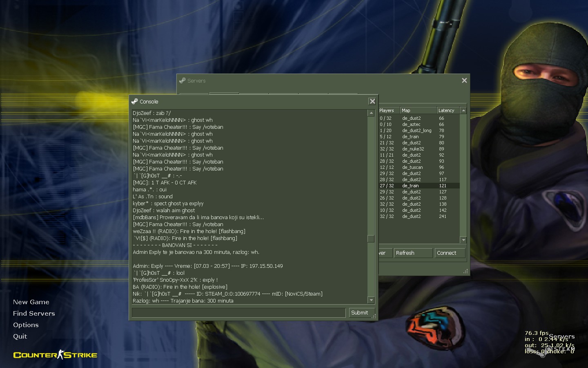This screenshot has height=368, width=588.
Task: Click the console scrollbar up arrow
Action: 371,113
